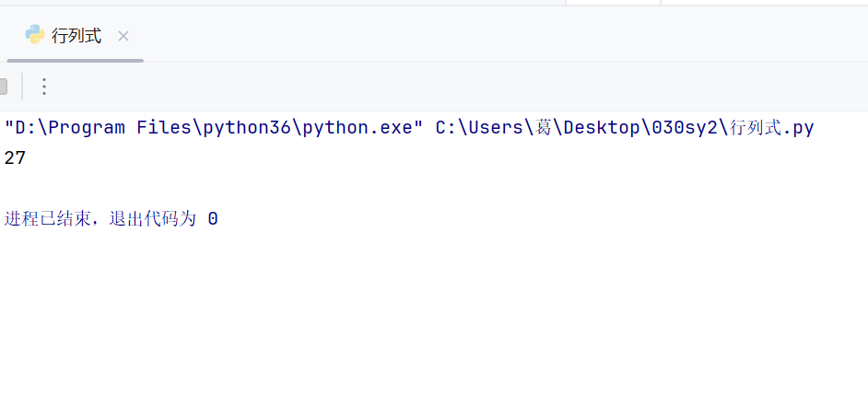Click the python36 folder segment in path
The height and width of the screenshot is (395, 868).
click(x=248, y=128)
